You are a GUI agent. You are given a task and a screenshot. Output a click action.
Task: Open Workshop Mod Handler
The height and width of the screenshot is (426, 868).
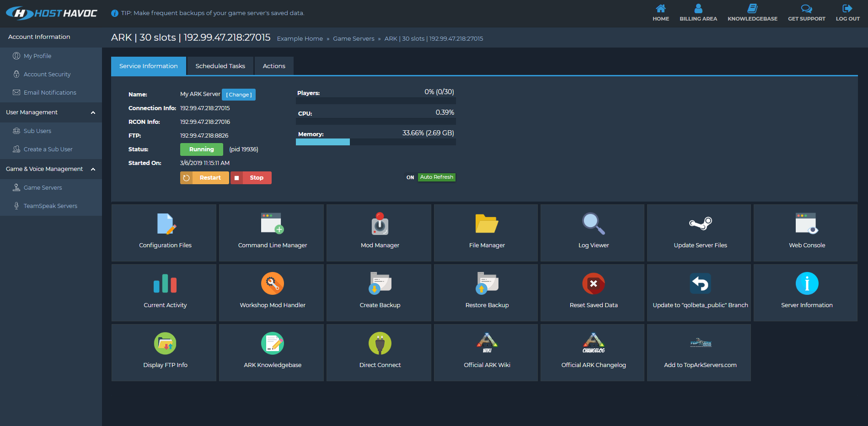pyautogui.click(x=272, y=293)
